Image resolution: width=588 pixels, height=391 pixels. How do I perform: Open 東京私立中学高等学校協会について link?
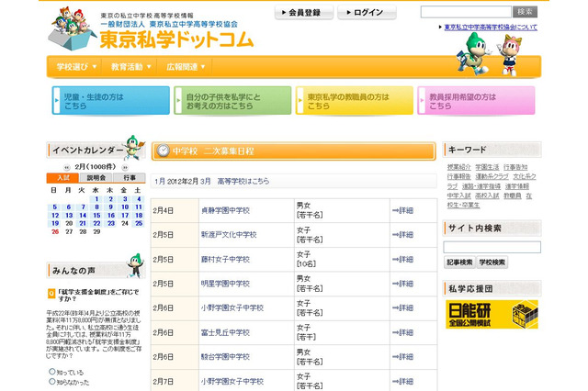pos(491,27)
